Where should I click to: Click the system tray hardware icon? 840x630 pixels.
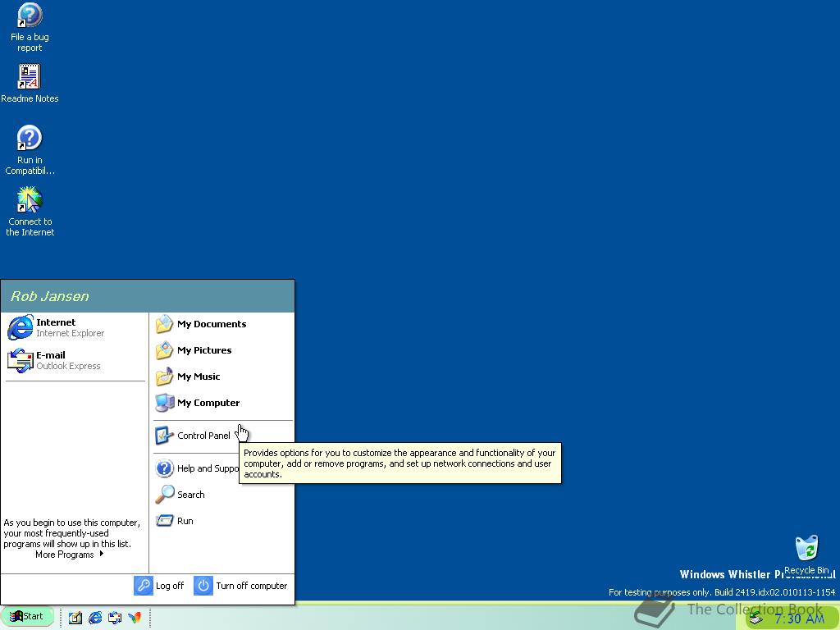(x=756, y=619)
